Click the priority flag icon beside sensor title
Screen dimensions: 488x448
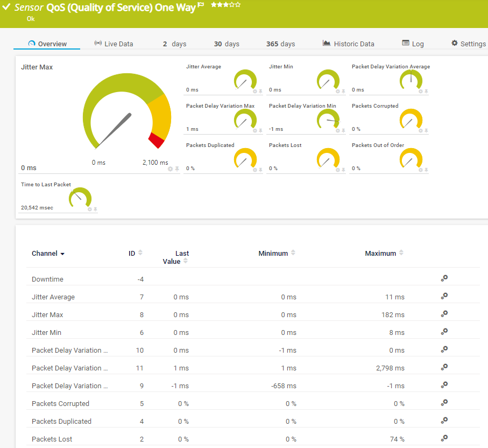coord(201,5)
